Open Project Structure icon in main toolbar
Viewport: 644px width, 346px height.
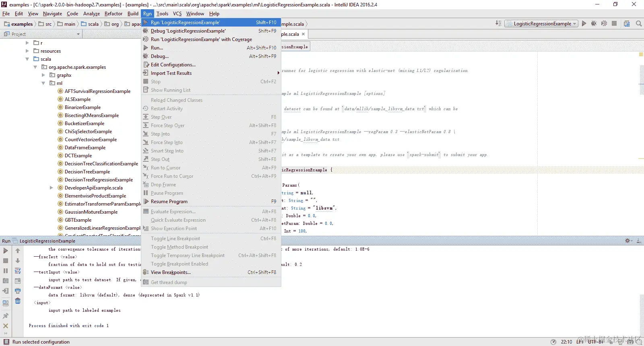(627, 24)
